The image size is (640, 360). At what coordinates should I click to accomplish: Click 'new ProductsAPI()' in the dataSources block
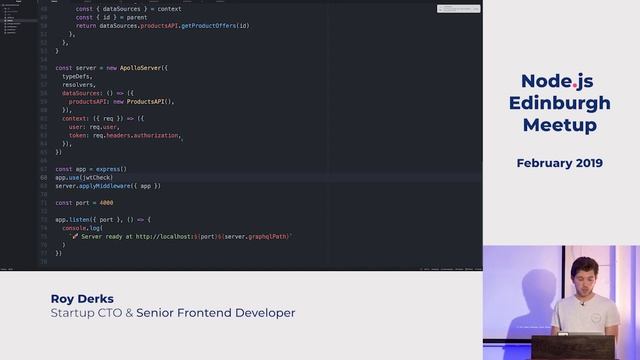click(x=144, y=102)
